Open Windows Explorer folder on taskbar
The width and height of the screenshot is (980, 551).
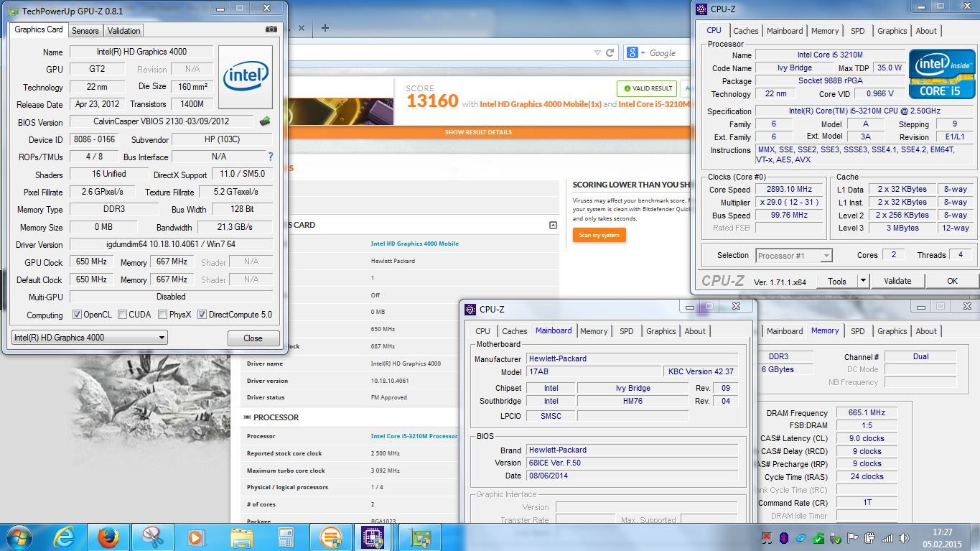point(241,537)
